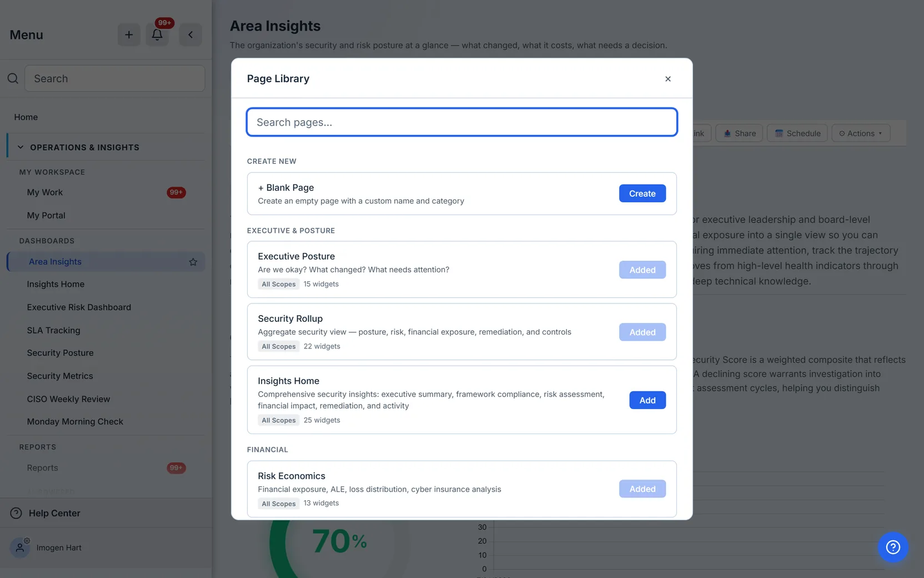Open notifications bell icon
Screen dimensions: 924x578
pyautogui.click(x=157, y=34)
